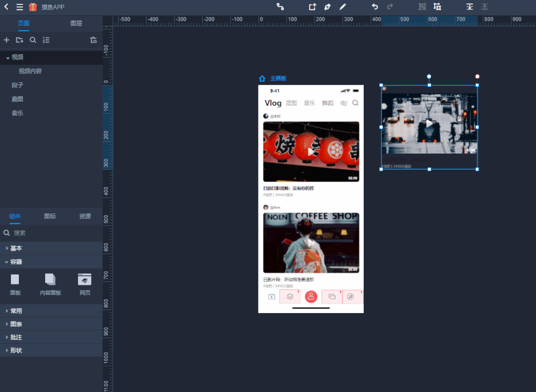This screenshot has height=392, width=536.
Task: Play the Coffee Shop geisha video thumbnail
Action: (311, 243)
